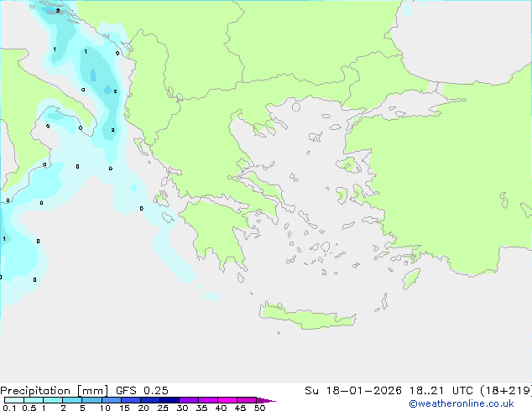Click the "35" legend scale label

coord(201,408)
